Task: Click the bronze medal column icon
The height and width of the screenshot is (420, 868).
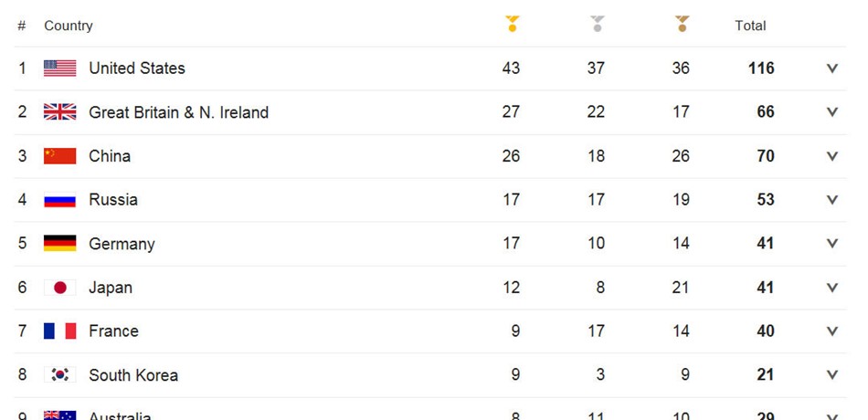Action: (x=682, y=24)
